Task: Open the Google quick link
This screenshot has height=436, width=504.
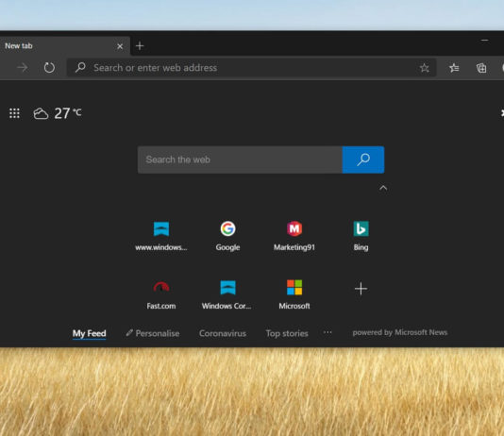Action: [227, 236]
